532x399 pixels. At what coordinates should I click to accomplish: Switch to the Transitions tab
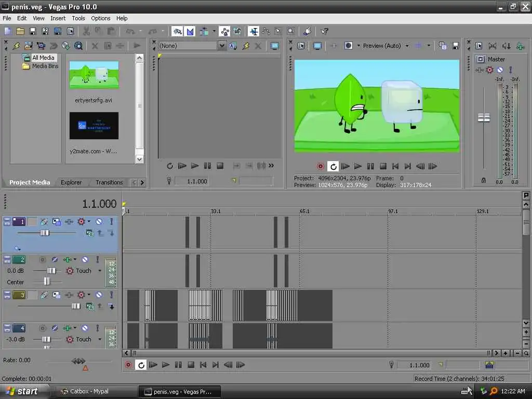tap(109, 182)
